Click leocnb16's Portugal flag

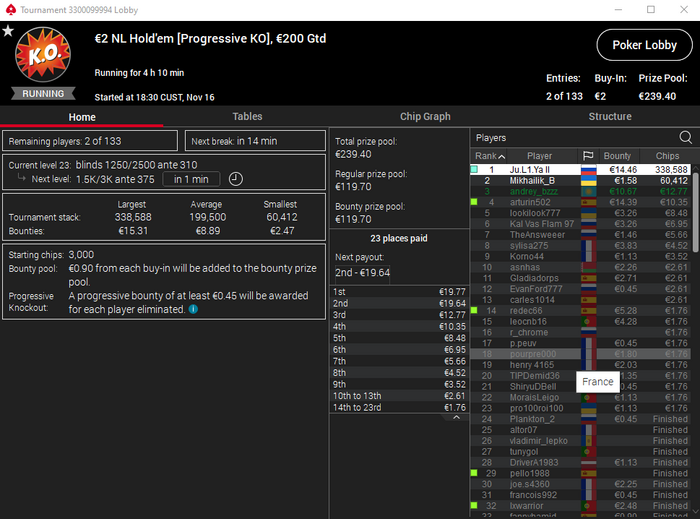[x=588, y=322]
